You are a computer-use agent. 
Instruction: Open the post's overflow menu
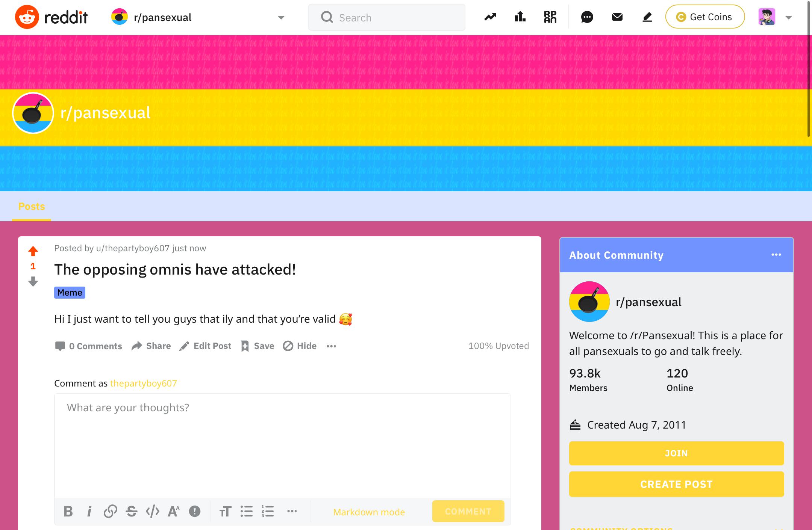tap(331, 346)
